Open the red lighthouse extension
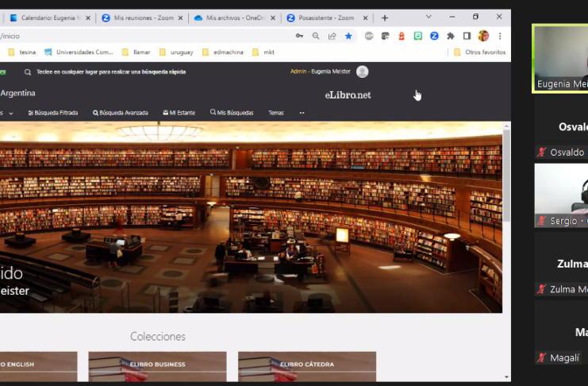Screen dimensions: 588x386 point(402,36)
